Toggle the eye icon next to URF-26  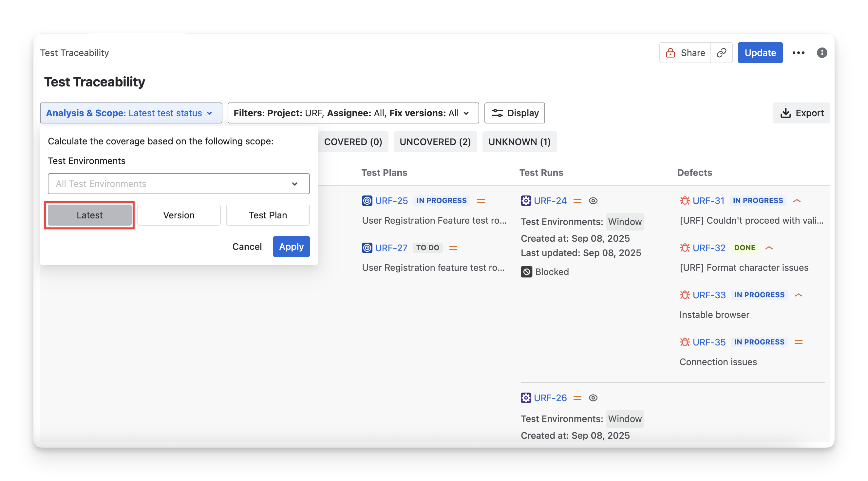(593, 398)
